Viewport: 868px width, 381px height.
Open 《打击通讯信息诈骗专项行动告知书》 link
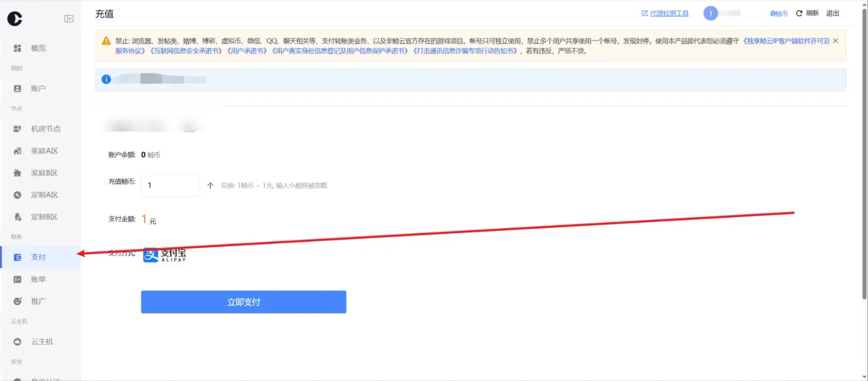click(x=465, y=51)
